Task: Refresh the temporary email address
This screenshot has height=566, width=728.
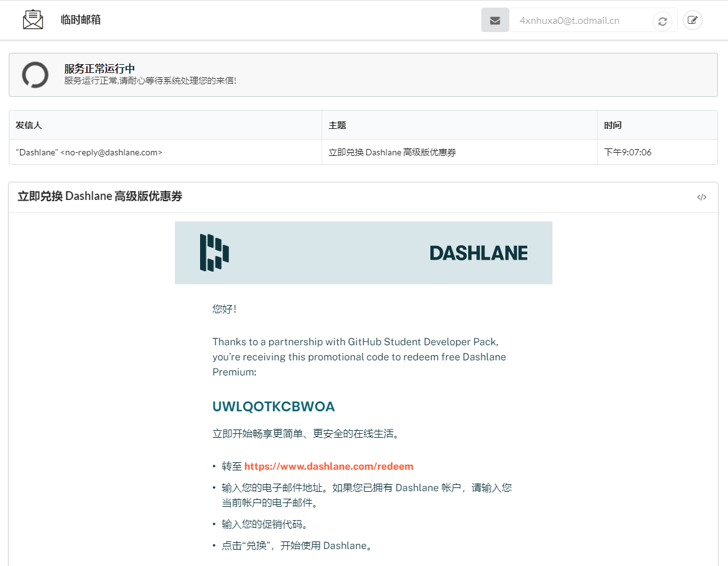Action: [x=663, y=21]
